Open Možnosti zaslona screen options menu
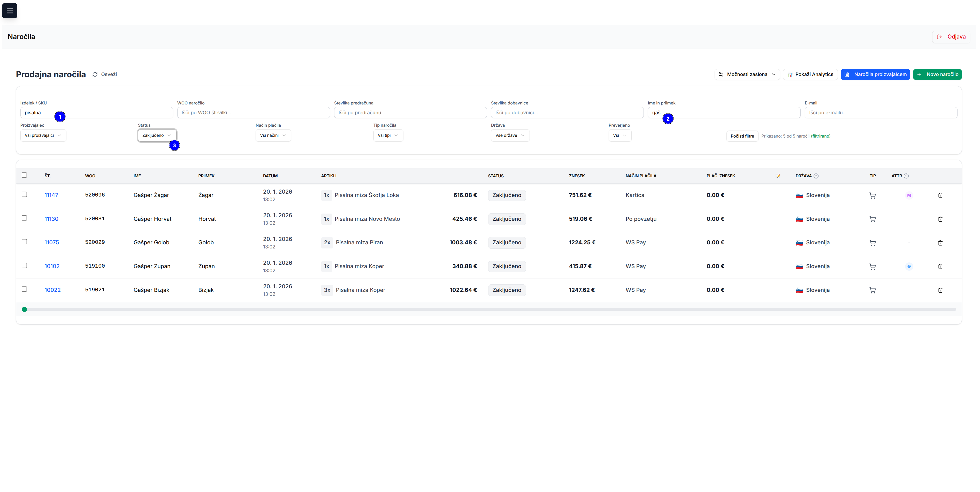 tap(747, 74)
